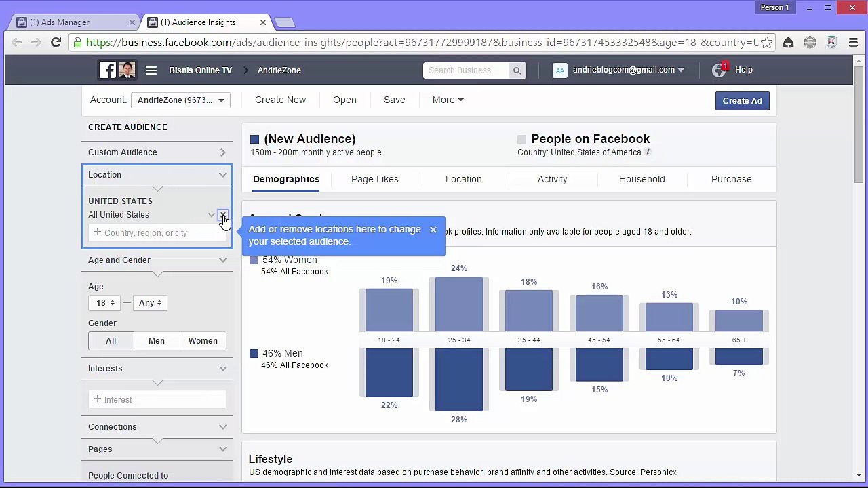The image size is (868, 488).
Task: Click the plus icon in Interest field
Action: (98, 399)
